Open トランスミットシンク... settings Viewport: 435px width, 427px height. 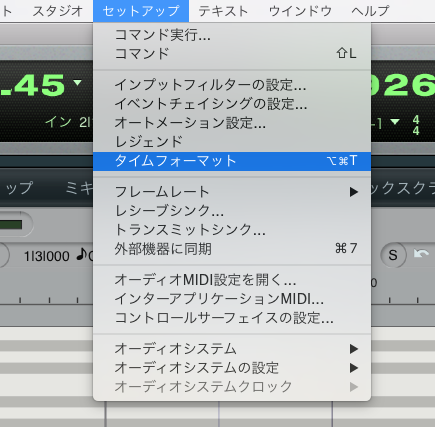coord(232,230)
